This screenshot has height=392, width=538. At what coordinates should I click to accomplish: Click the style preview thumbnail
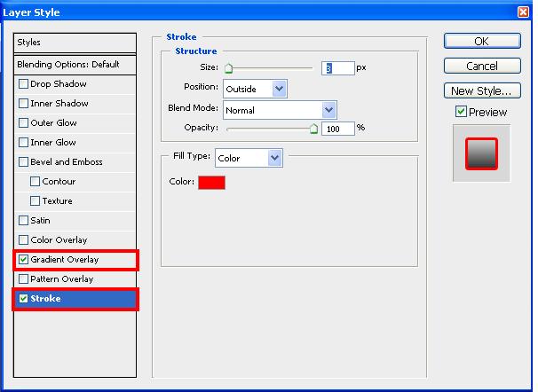click(481, 153)
